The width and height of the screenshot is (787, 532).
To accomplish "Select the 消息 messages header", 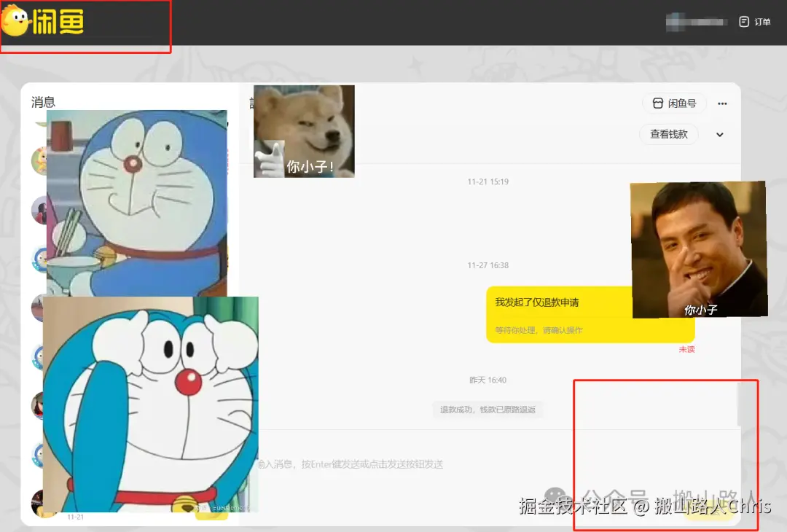I will coord(44,101).
